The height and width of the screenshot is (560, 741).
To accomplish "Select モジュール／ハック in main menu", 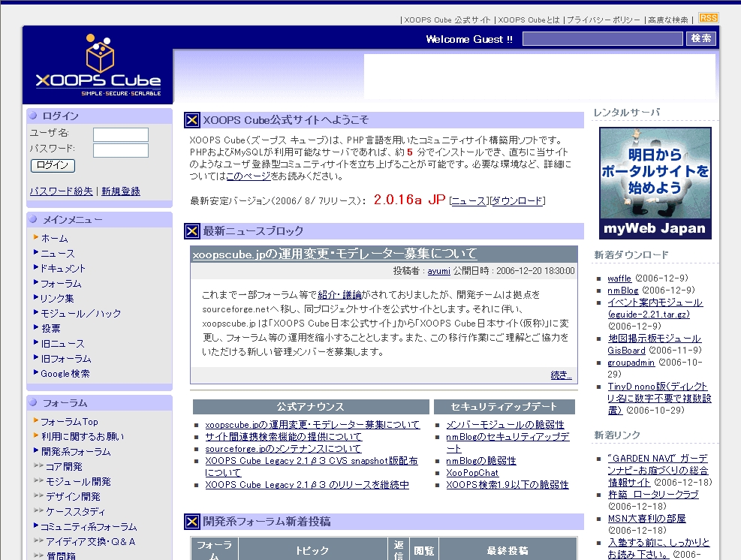I will tap(81, 314).
